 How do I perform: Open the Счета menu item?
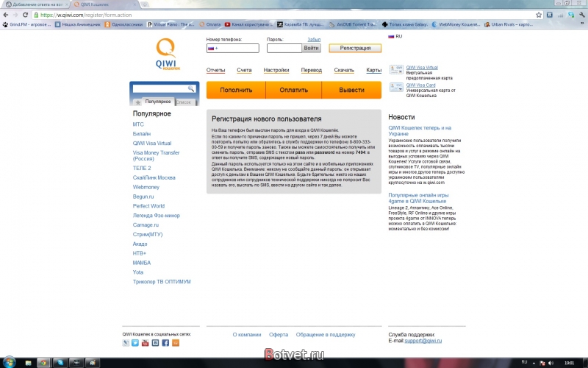pos(244,70)
